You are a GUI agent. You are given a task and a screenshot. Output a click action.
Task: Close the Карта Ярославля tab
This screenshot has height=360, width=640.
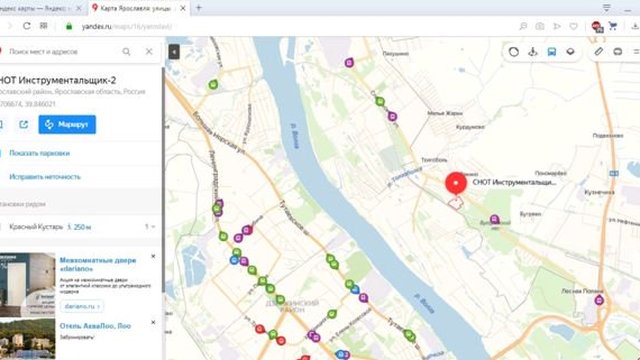point(183,8)
